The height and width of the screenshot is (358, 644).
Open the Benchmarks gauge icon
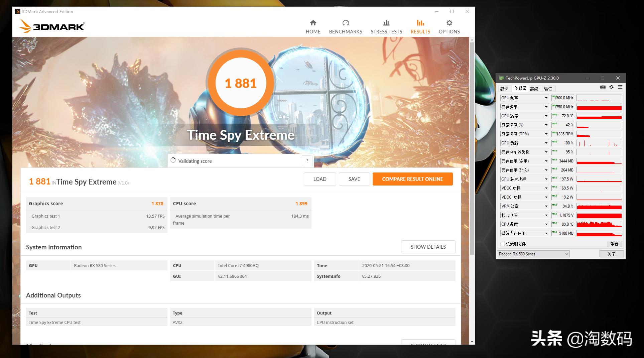345,23
